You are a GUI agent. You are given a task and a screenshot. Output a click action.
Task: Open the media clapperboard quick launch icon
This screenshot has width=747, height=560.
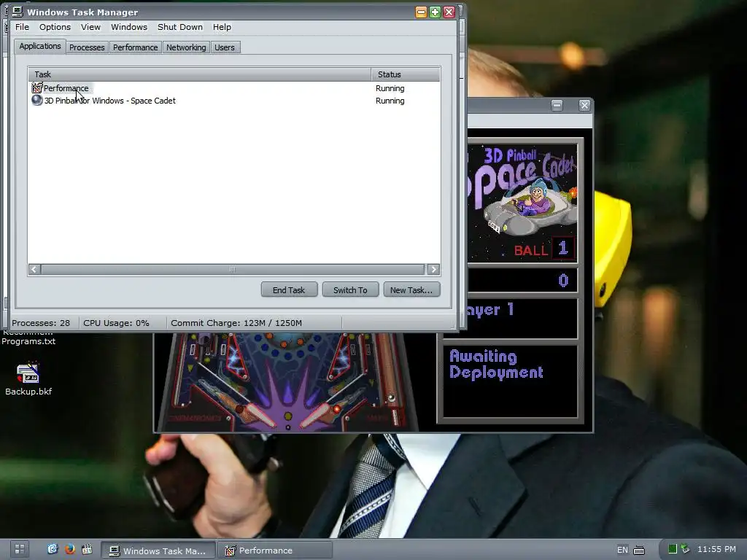click(x=87, y=549)
